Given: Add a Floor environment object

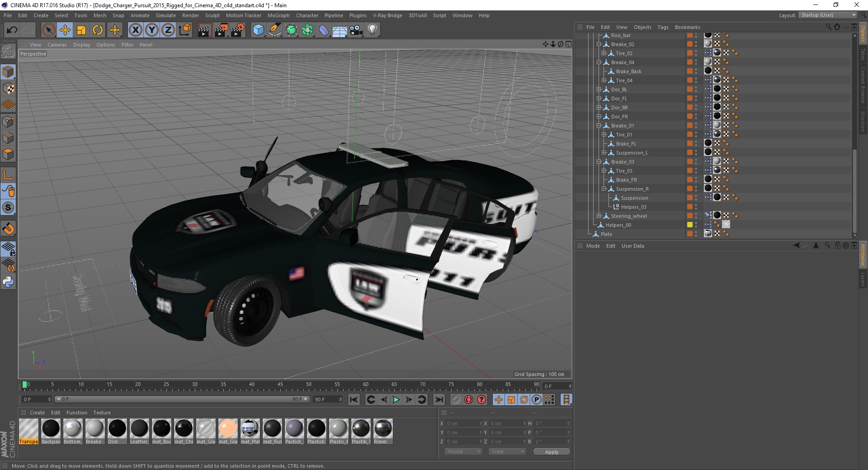Looking at the screenshot, I should point(340,30).
